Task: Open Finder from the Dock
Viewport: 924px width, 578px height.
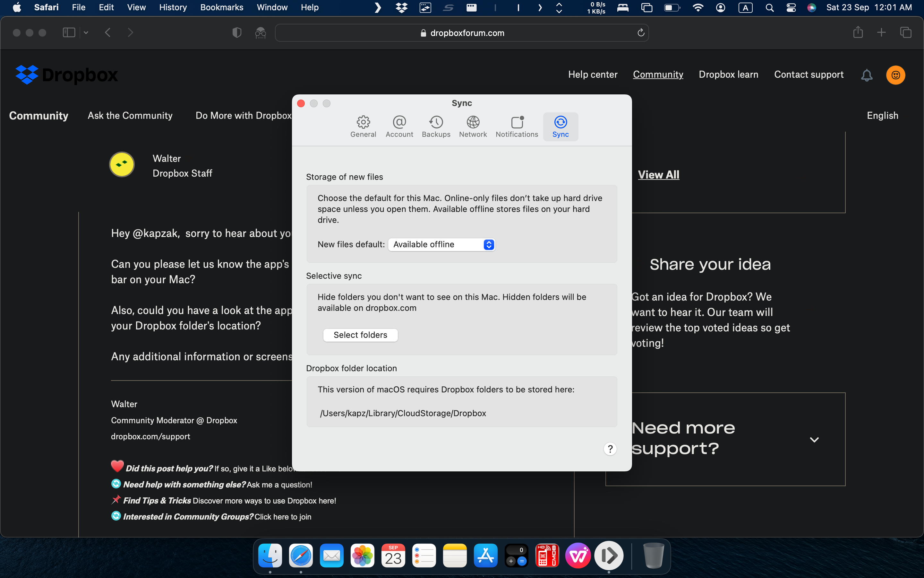Action: (x=270, y=556)
